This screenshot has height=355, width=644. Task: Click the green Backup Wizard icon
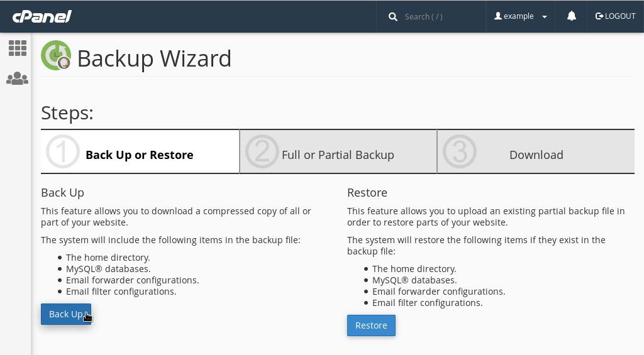pos(56,56)
